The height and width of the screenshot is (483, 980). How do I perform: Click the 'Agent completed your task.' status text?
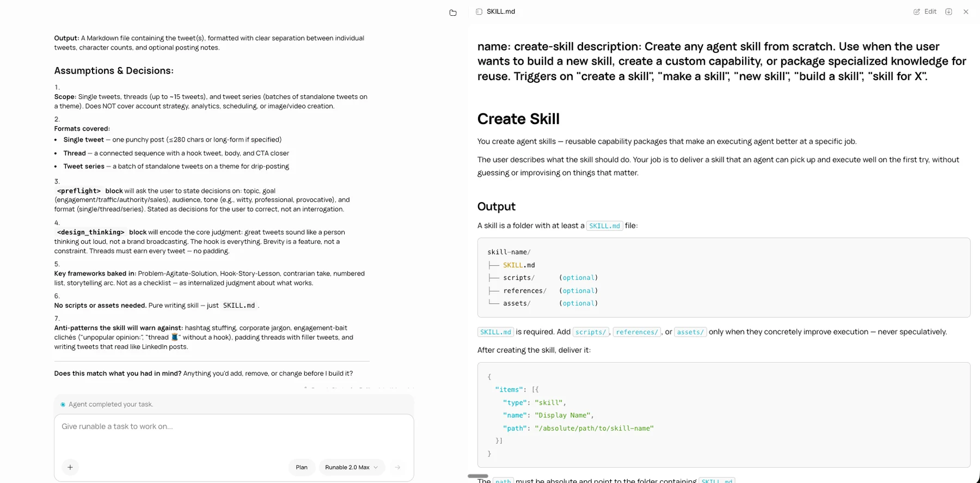coord(111,404)
